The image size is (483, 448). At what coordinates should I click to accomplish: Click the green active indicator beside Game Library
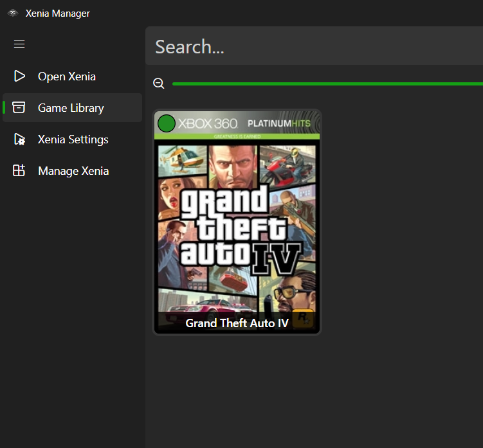click(x=4, y=107)
